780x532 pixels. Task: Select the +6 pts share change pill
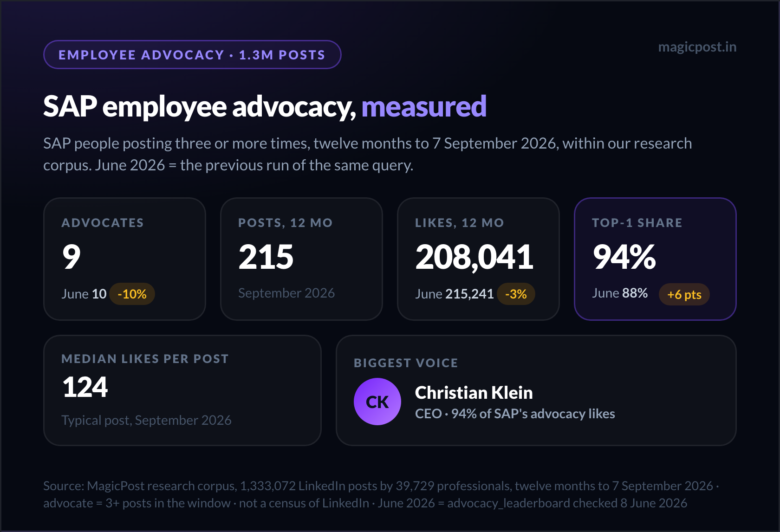[x=684, y=294]
